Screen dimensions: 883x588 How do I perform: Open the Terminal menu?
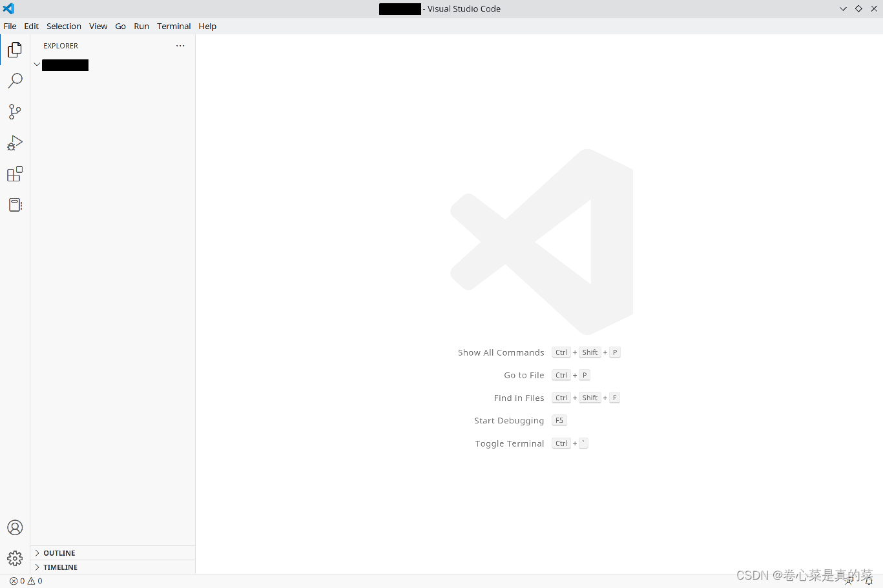tap(174, 26)
